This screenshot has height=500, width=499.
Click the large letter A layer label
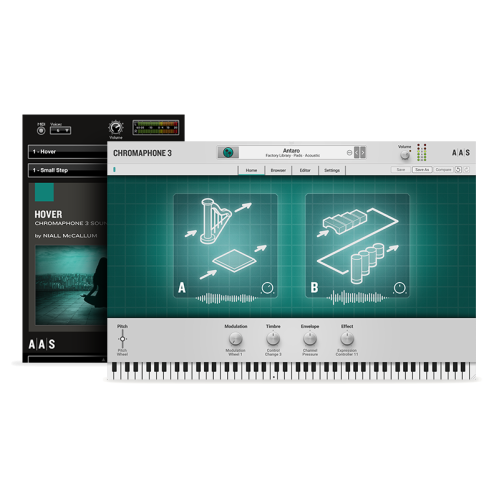[x=182, y=288]
